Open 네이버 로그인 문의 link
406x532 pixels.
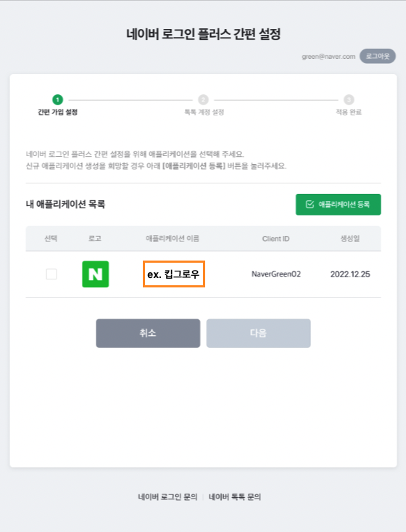click(167, 497)
